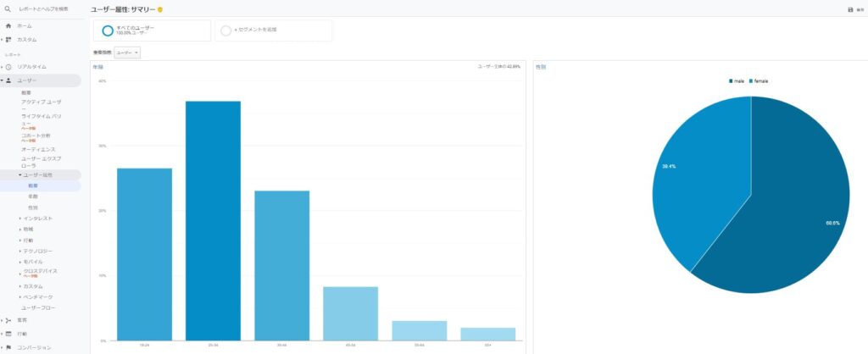Expand arrow left of コンバージョン flag
The image size is (868, 354).
[x=3, y=347]
